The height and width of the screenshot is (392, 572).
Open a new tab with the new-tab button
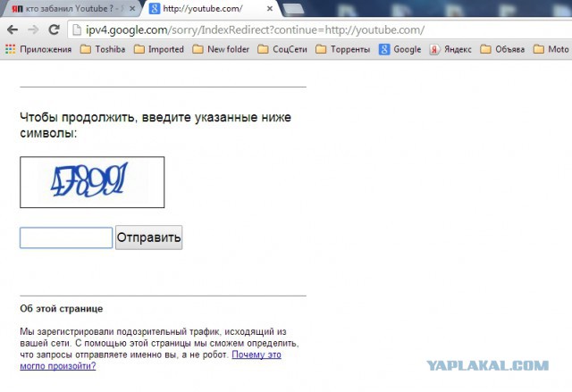(x=293, y=9)
